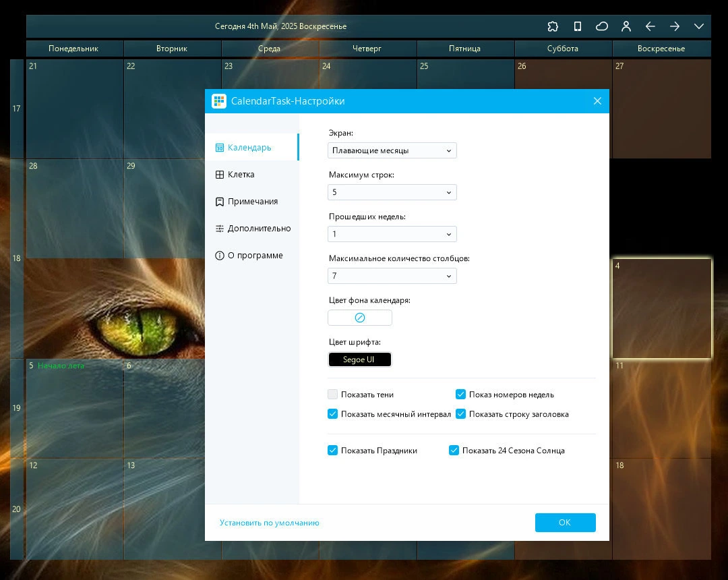
Task: Expand the Максимум строк dropdown
Action: pos(392,192)
